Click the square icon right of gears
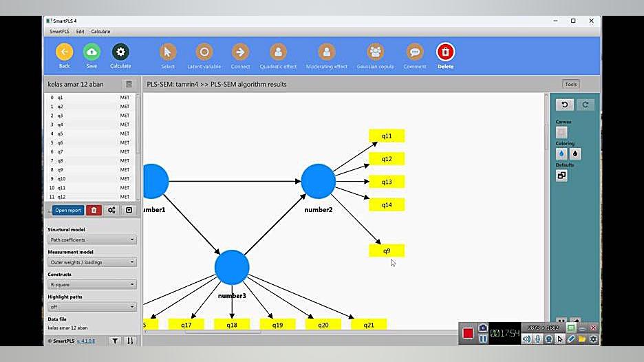This screenshot has width=644, height=362. click(129, 211)
